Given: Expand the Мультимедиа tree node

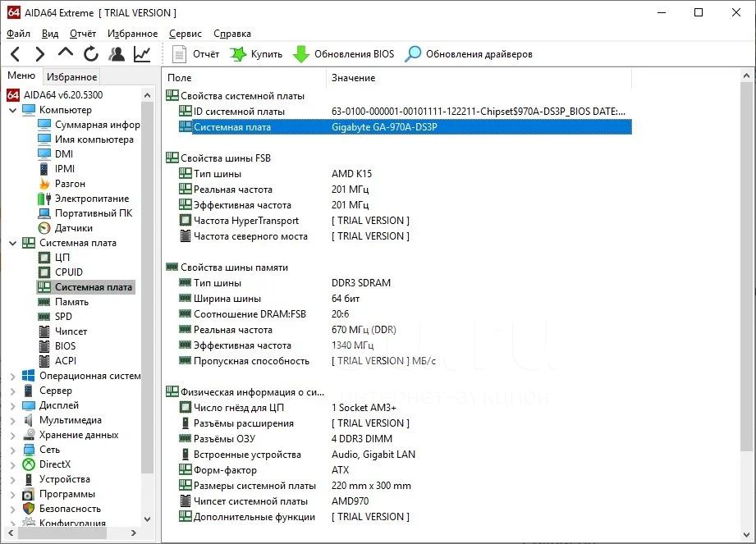Looking at the screenshot, I should 13,421.
